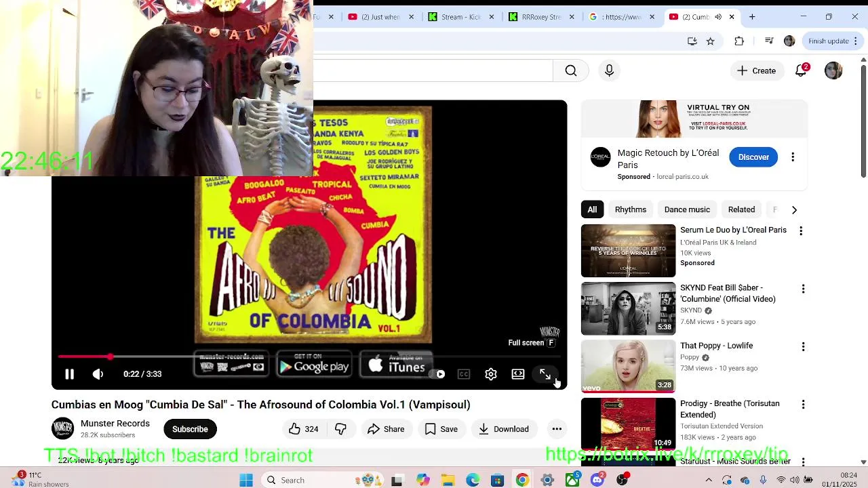The width and height of the screenshot is (868, 488).
Task: Open Windows taskbar Search box
Action: pos(304,481)
